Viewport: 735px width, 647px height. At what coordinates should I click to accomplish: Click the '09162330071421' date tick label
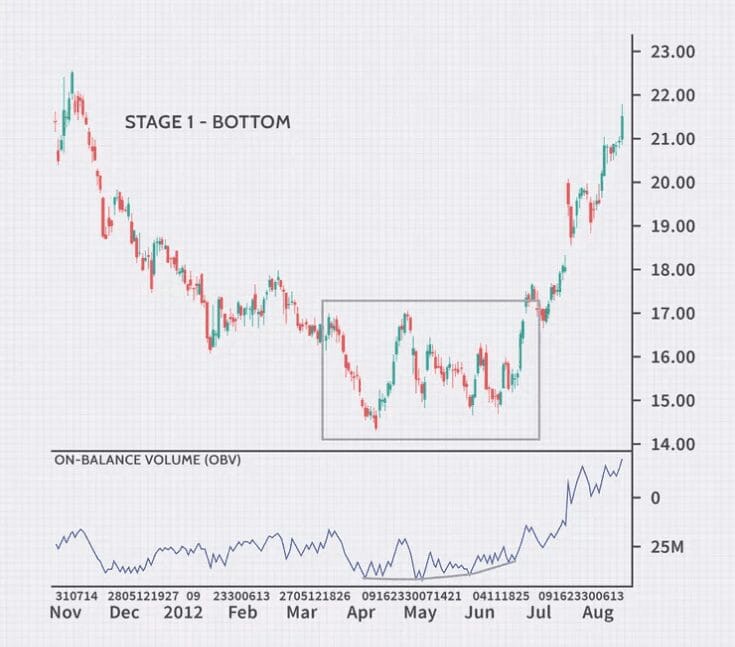point(412,596)
